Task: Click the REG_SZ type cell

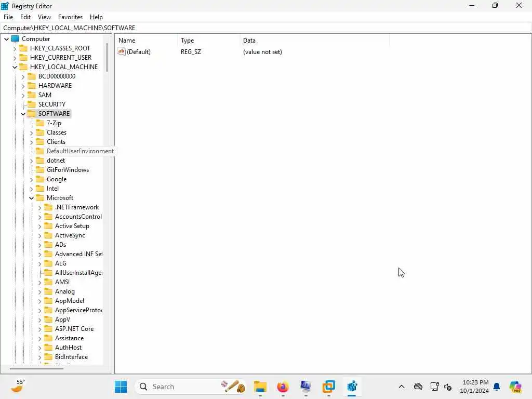Action: (x=191, y=52)
